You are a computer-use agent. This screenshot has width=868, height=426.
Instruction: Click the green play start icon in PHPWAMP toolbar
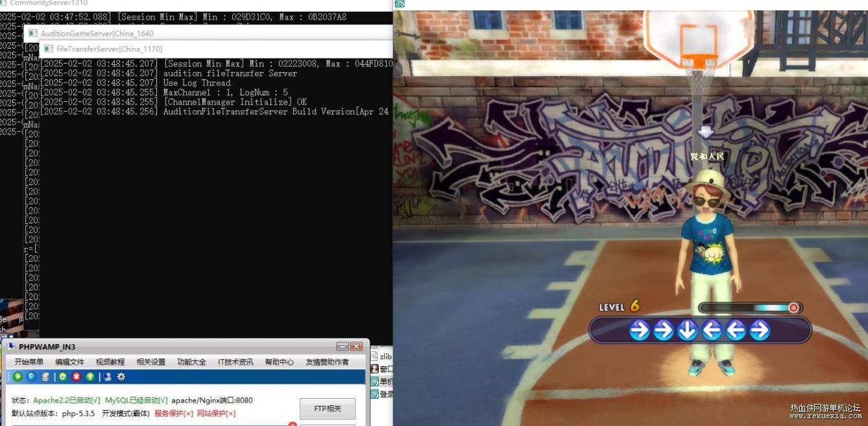click(18, 377)
